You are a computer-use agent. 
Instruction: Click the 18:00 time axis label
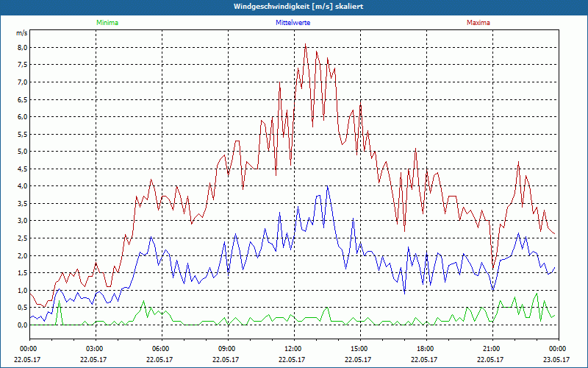pos(426,349)
